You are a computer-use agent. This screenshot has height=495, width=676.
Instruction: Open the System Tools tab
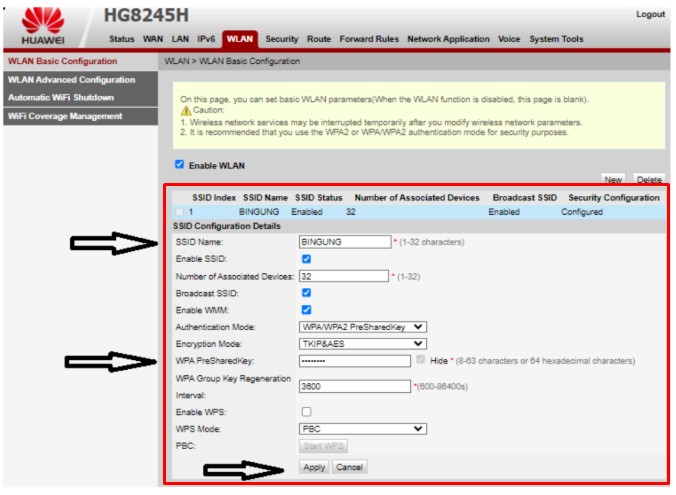556,39
